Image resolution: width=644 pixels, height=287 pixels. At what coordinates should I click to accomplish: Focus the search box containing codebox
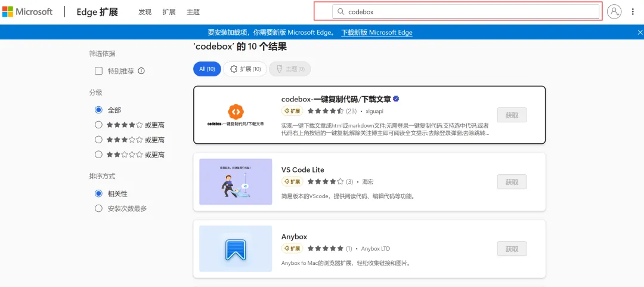[466, 12]
